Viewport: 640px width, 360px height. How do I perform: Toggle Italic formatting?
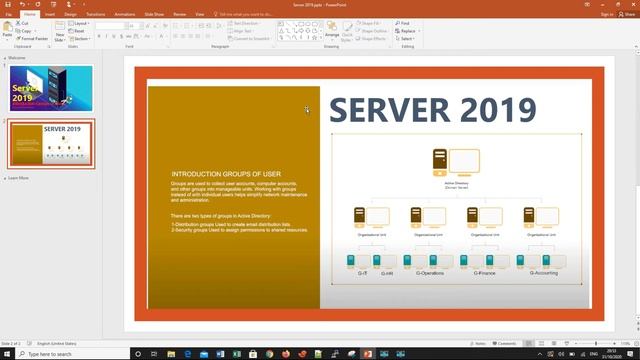106,36
